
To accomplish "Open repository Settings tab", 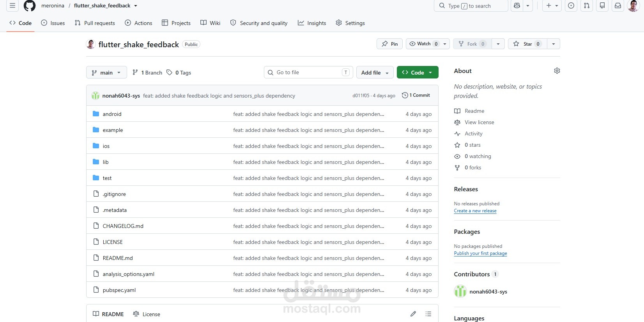I will [350, 23].
